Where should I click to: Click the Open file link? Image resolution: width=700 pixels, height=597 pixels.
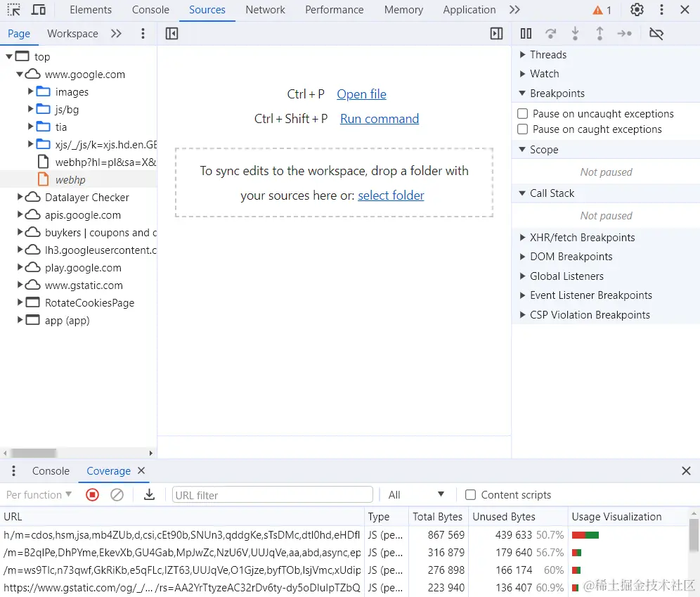(x=362, y=94)
